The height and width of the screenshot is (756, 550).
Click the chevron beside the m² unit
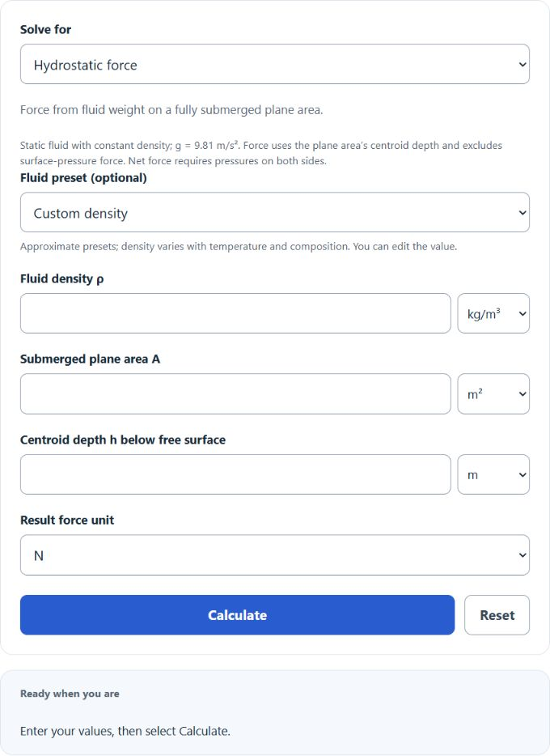[522, 394]
